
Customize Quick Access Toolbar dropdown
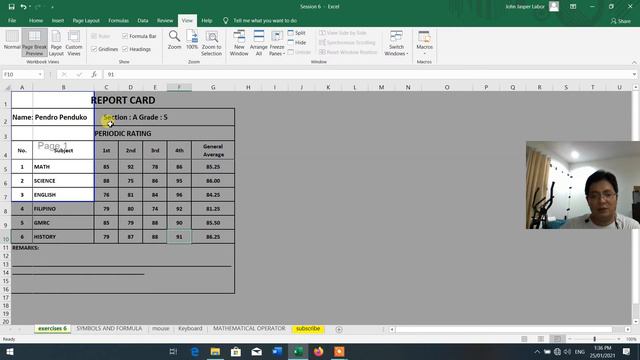(x=52, y=7)
